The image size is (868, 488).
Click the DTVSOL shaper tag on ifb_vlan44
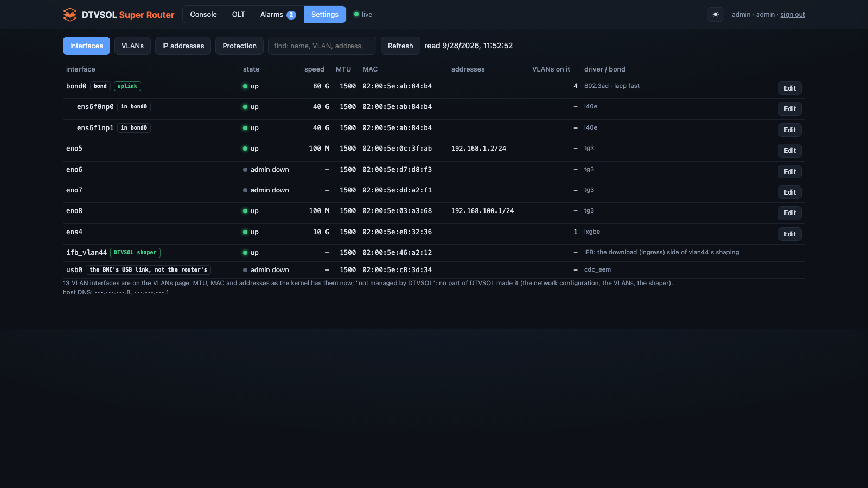pyautogui.click(x=135, y=253)
